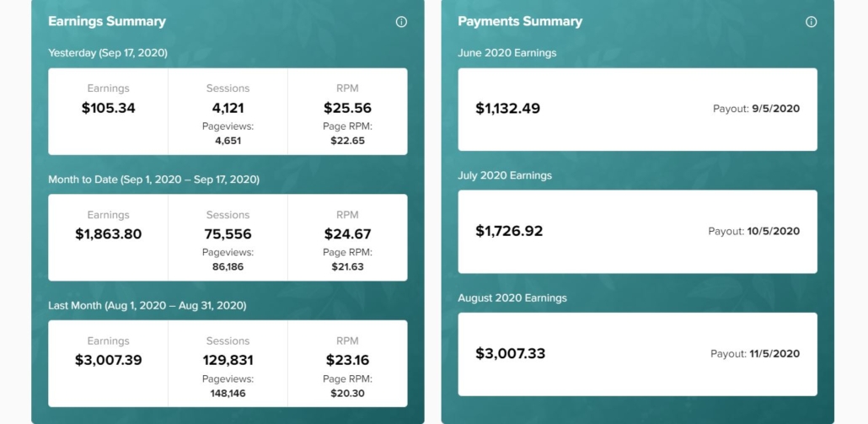Viewport: 868px width, 424px height.
Task: Select the June 2020 Earnings payout card
Action: tap(637, 109)
